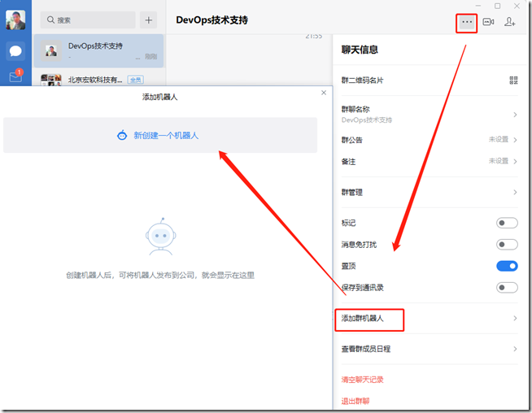Expand the 群管理 row chevron
Image resolution: width=532 pixels, height=413 pixels.
[515, 192]
